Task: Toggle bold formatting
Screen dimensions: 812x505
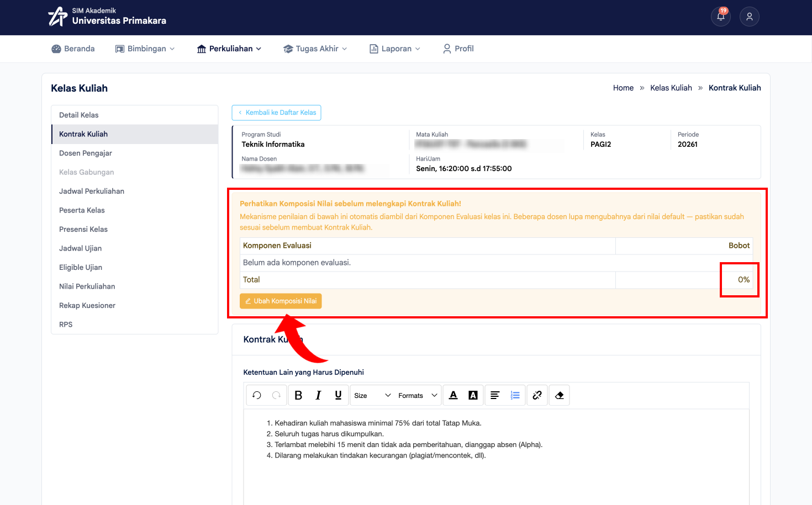Action: coord(298,395)
